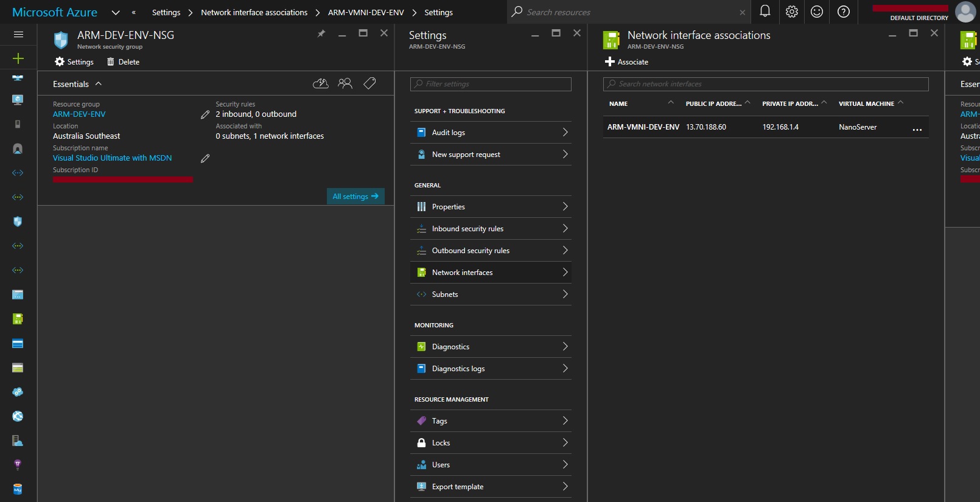
Task: Delete the network security group
Action: point(123,62)
